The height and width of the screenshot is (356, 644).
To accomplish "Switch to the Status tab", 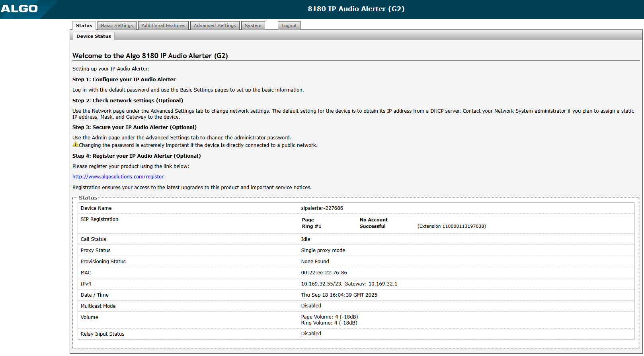I will pyautogui.click(x=84, y=25).
